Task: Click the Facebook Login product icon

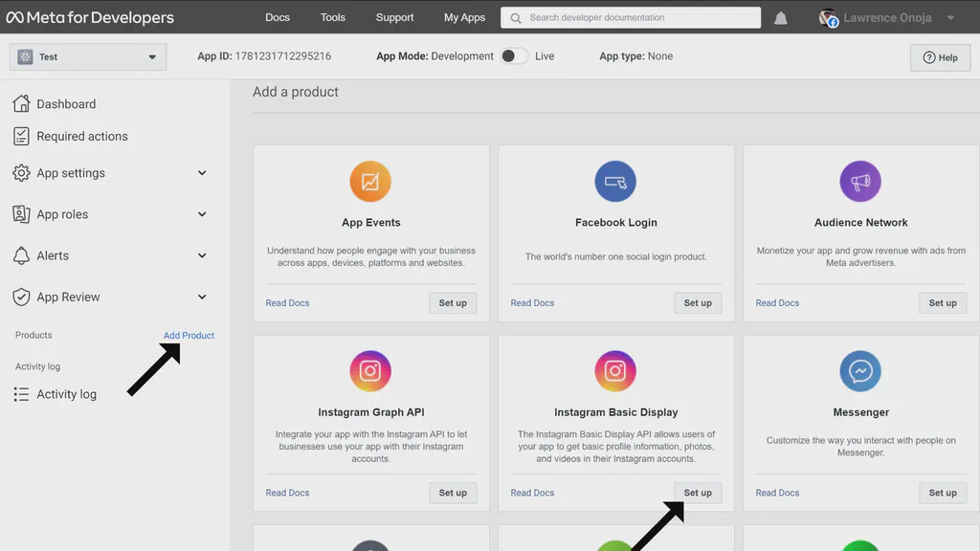Action: (x=615, y=181)
